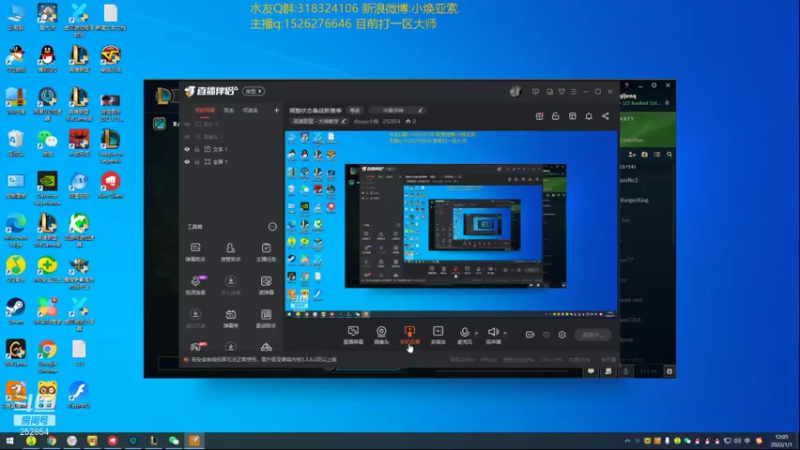
Task: Open speaker options arrow
Action: pyautogui.click(x=505, y=333)
